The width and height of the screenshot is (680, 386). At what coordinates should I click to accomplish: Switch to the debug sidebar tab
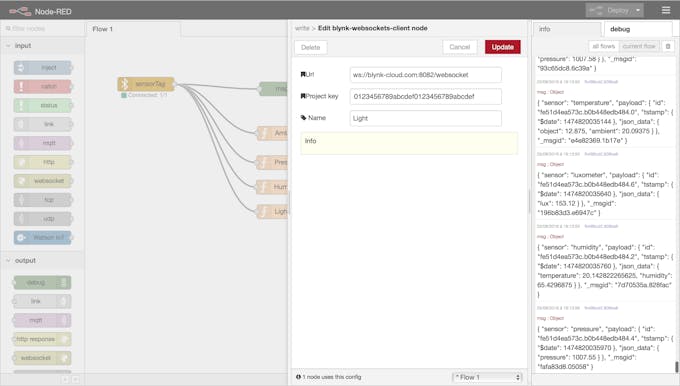click(638, 29)
